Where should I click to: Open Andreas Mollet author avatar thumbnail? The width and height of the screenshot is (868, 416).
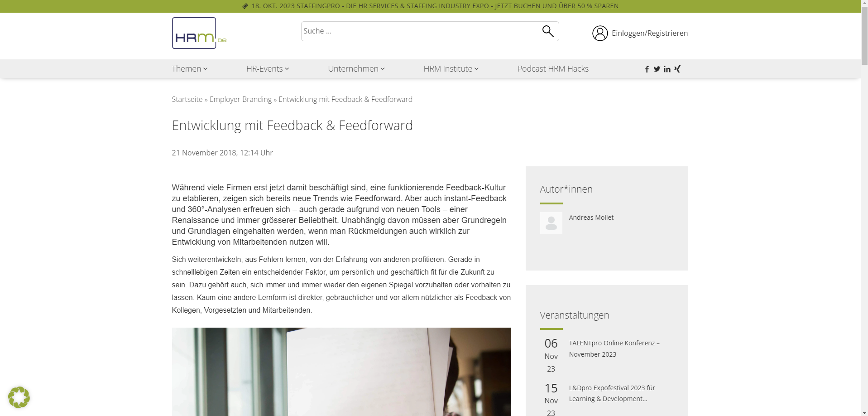[x=551, y=223]
